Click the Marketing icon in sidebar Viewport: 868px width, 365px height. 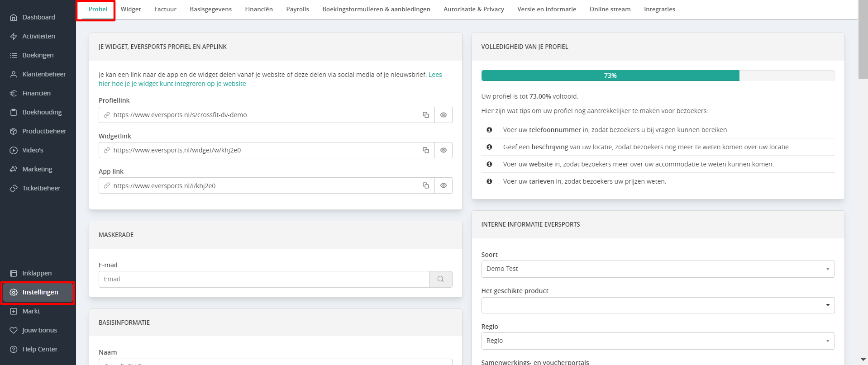coord(14,169)
